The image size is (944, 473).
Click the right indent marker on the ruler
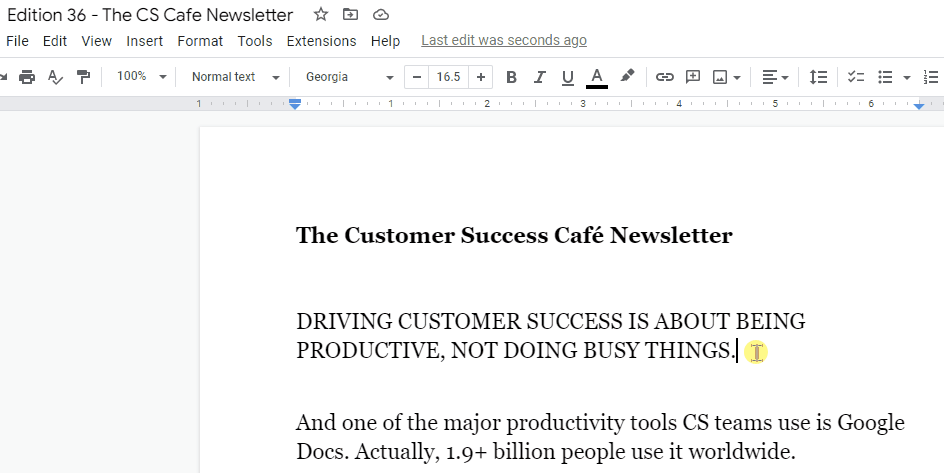(x=919, y=106)
